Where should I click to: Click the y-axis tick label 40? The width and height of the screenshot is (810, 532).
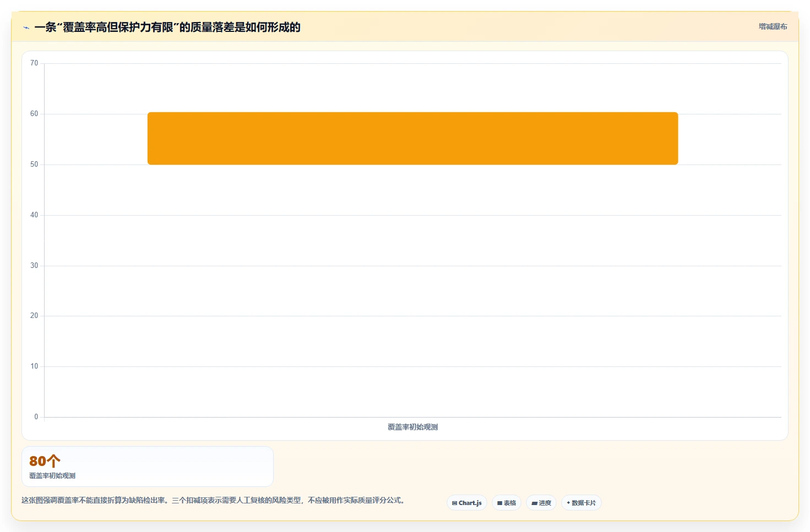coord(34,215)
